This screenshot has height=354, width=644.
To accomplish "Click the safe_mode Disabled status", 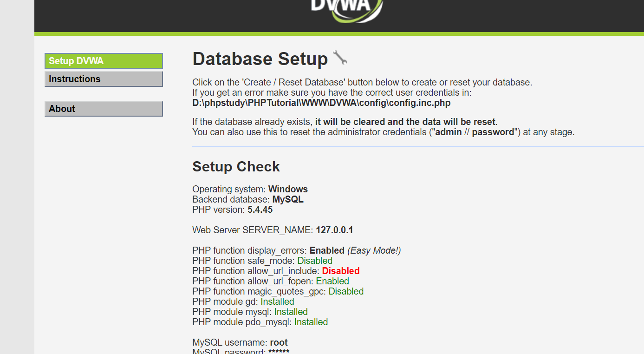I will point(315,261).
